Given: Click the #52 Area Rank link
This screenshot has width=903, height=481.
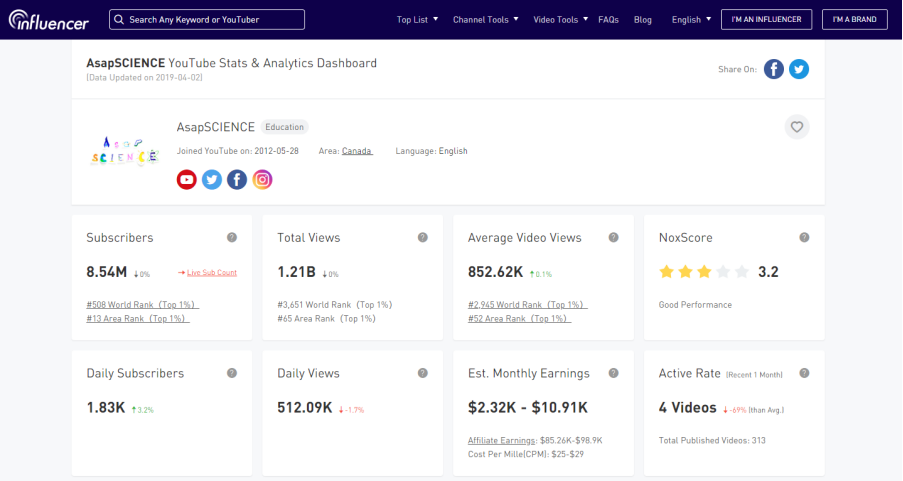Looking at the screenshot, I should click(519, 319).
